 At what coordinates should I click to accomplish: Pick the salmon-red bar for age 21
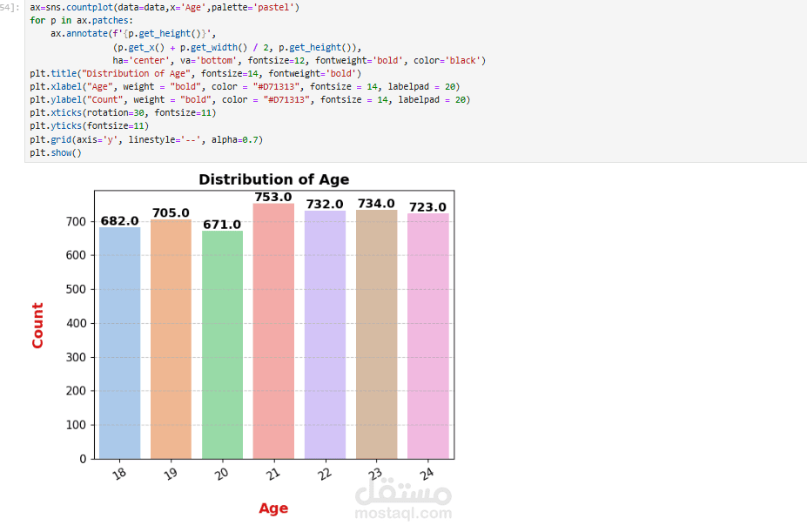click(273, 331)
